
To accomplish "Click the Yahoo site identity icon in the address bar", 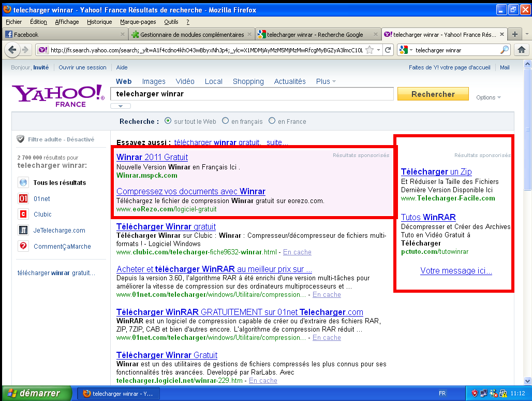I will [x=43, y=50].
